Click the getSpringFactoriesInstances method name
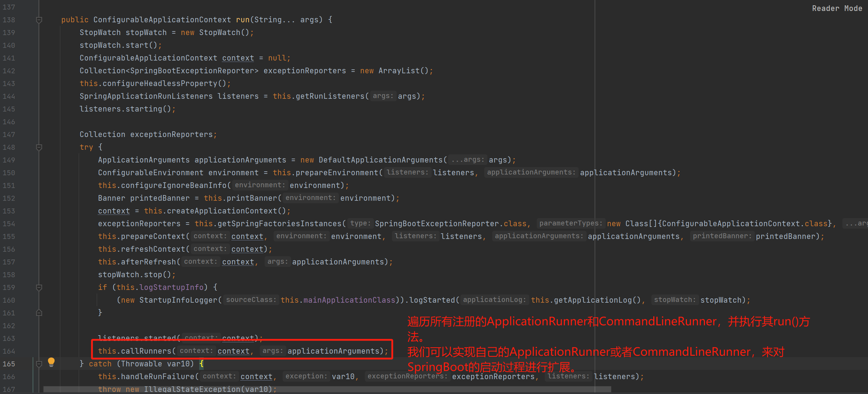The image size is (868, 394). click(x=279, y=224)
